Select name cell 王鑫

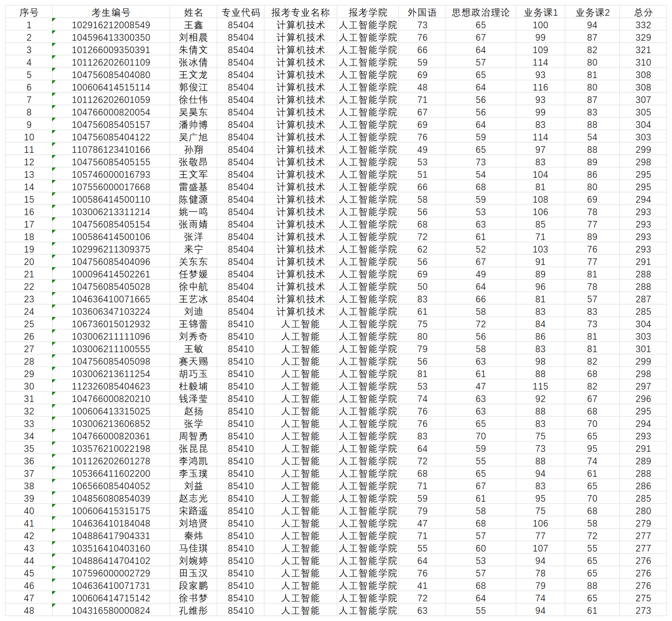click(x=194, y=25)
